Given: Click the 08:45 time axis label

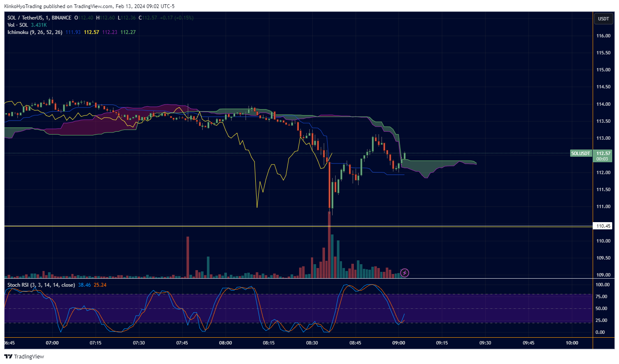Looking at the screenshot, I should pos(355,343).
